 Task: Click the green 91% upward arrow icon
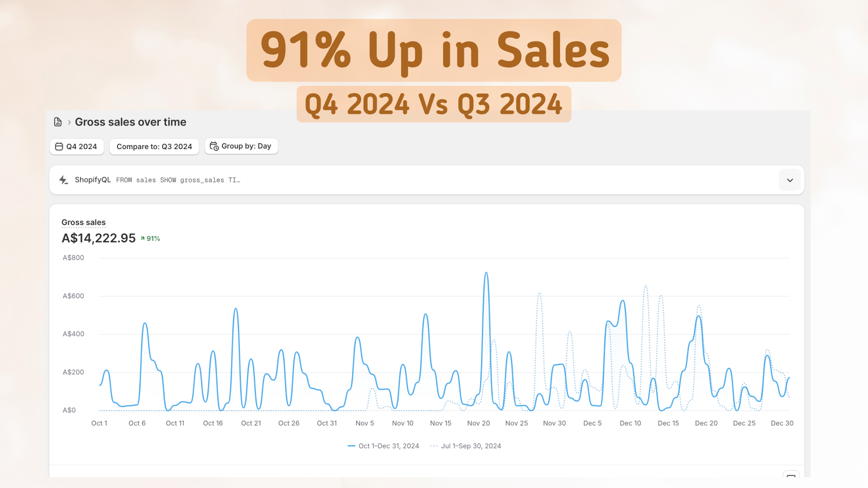(x=142, y=239)
